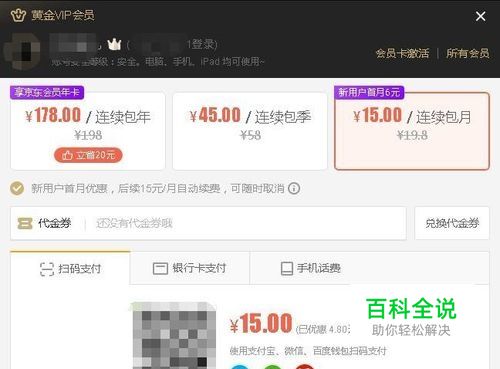This screenshot has height=369, width=500.
Task: Switch to the 银行卡支付 tab
Action: [190, 268]
